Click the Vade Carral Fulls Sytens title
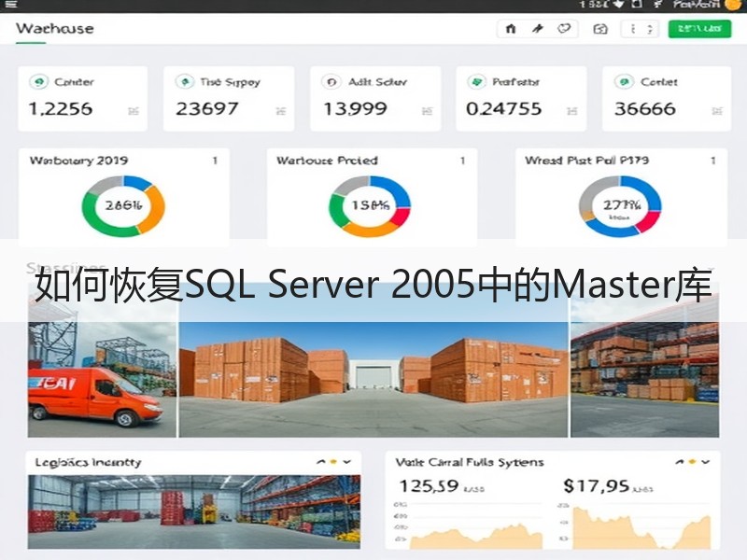 (x=470, y=462)
